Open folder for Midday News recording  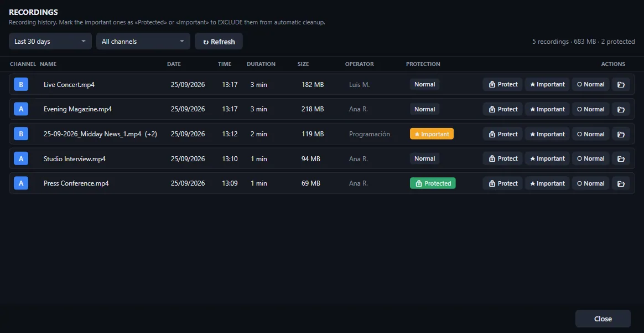coord(621,134)
